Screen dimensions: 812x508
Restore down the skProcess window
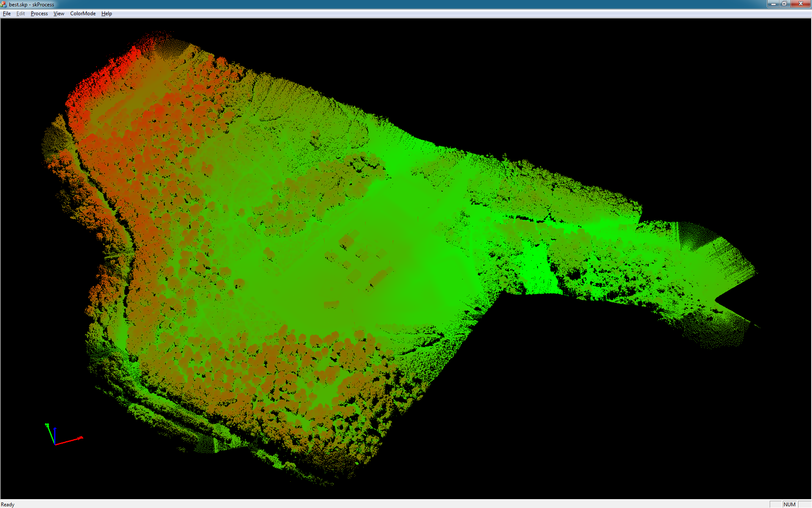784,4
